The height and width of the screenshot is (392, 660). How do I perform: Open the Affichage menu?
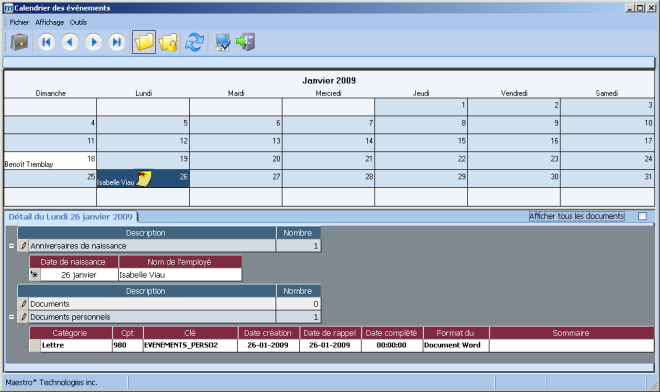[x=49, y=22]
